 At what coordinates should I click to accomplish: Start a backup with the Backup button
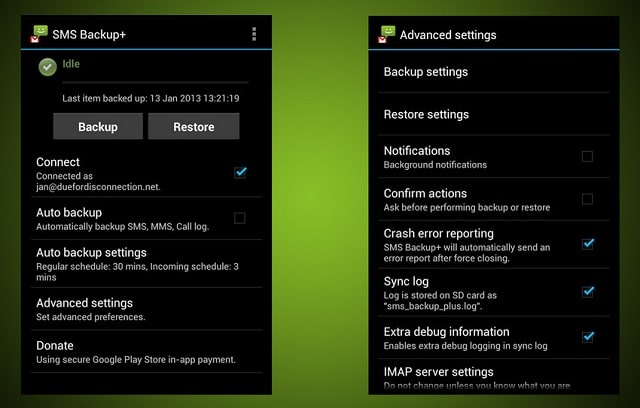(98, 126)
